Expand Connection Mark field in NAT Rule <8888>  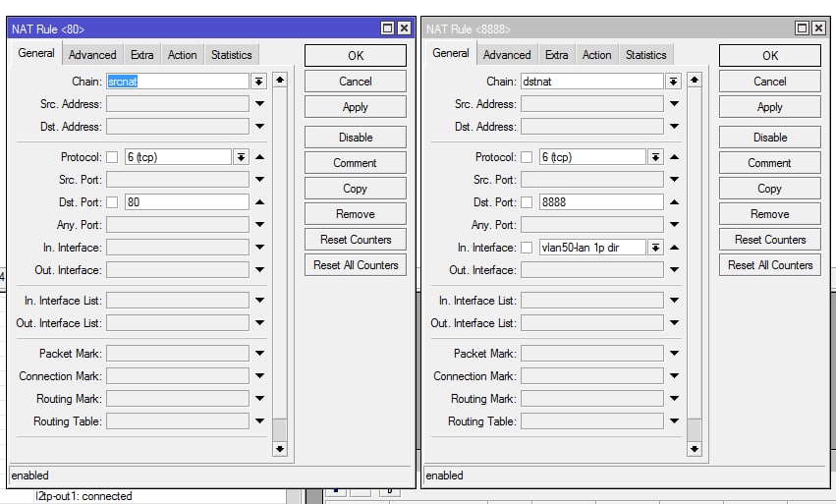pyautogui.click(x=674, y=375)
